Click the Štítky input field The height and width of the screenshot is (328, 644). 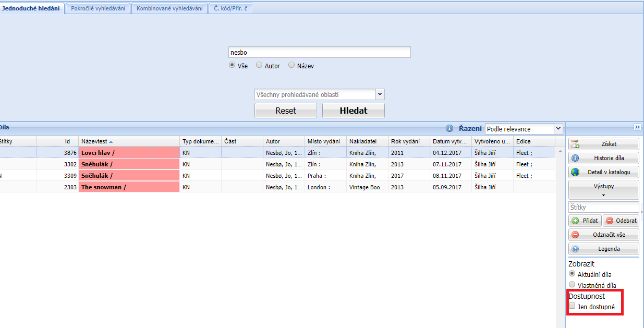603,207
